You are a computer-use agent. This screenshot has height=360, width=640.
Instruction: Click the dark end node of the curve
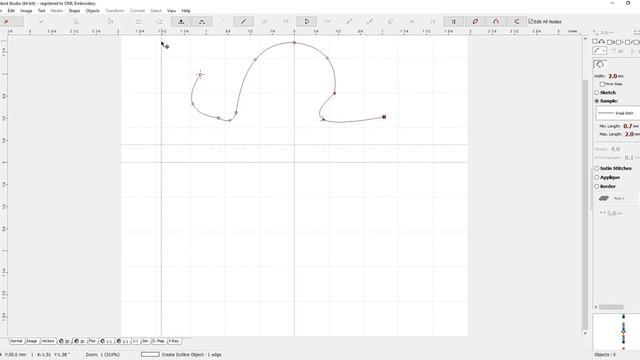[x=384, y=117]
